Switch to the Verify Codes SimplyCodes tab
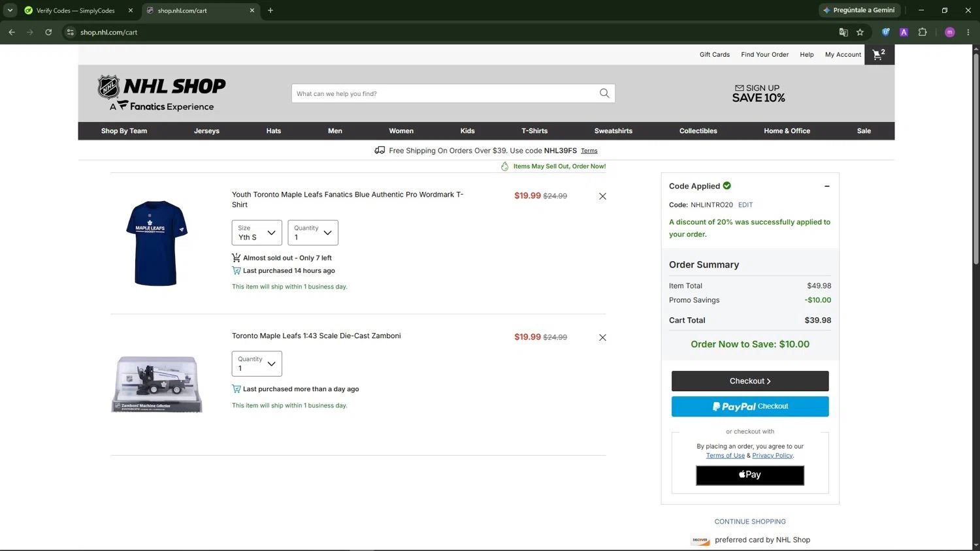 (76, 10)
